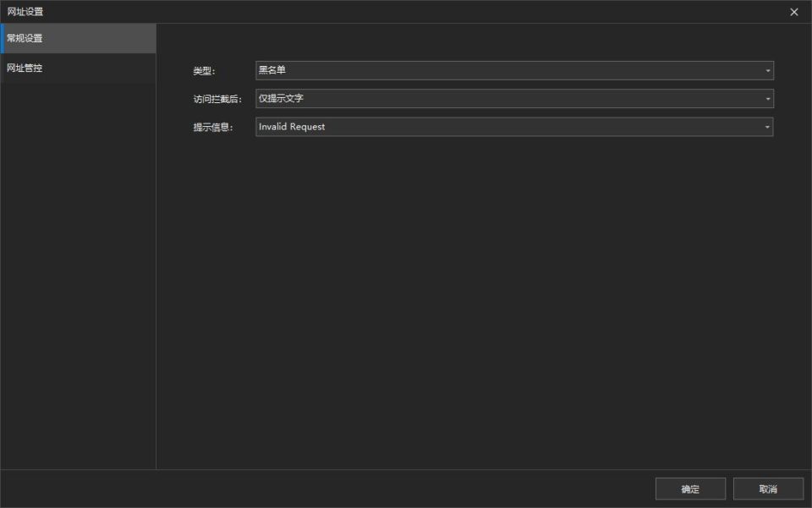Open the 类型 dropdown showing 黑名单
The width and height of the screenshot is (812, 508).
(514, 70)
